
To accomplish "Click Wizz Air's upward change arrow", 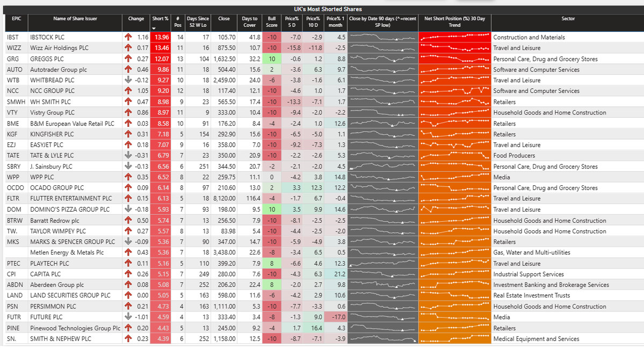I will click(129, 48).
